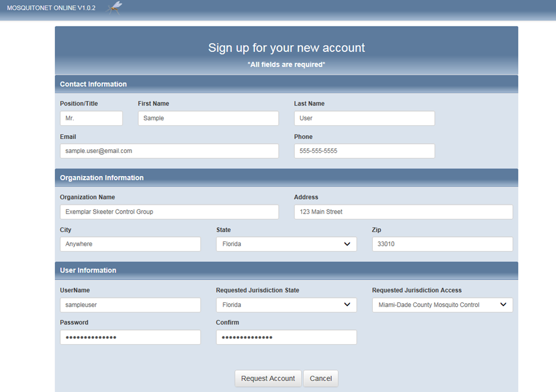The width and height of the screenshot is (556, 392).
Task: Click the All fields are required notice
Action: [x=286, y=65]
